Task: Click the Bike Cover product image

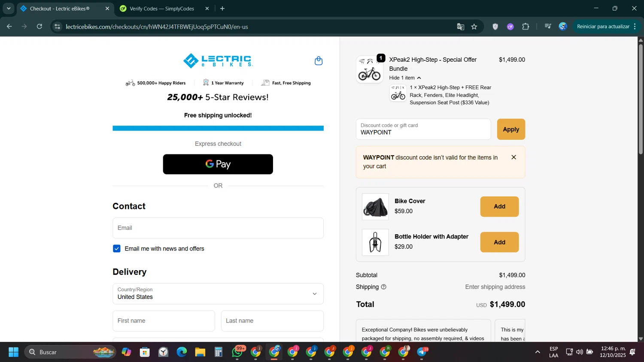Action: [375, 207]
